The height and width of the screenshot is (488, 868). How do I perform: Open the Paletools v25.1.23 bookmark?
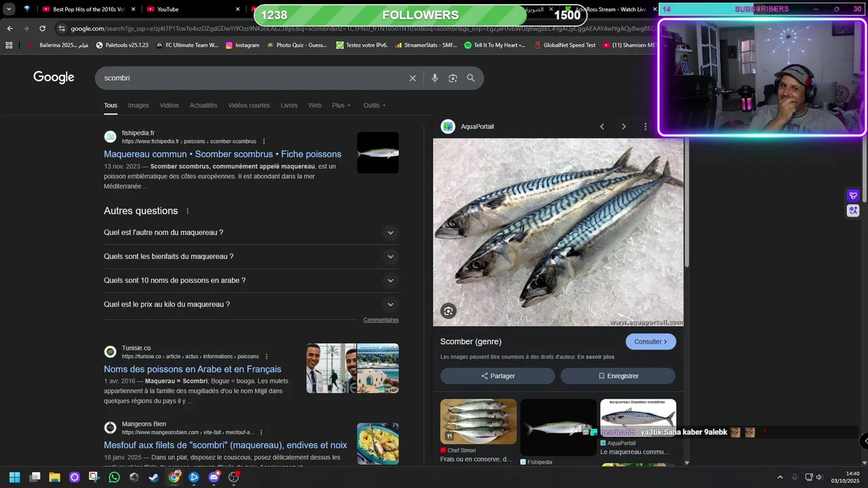[122, 45]
